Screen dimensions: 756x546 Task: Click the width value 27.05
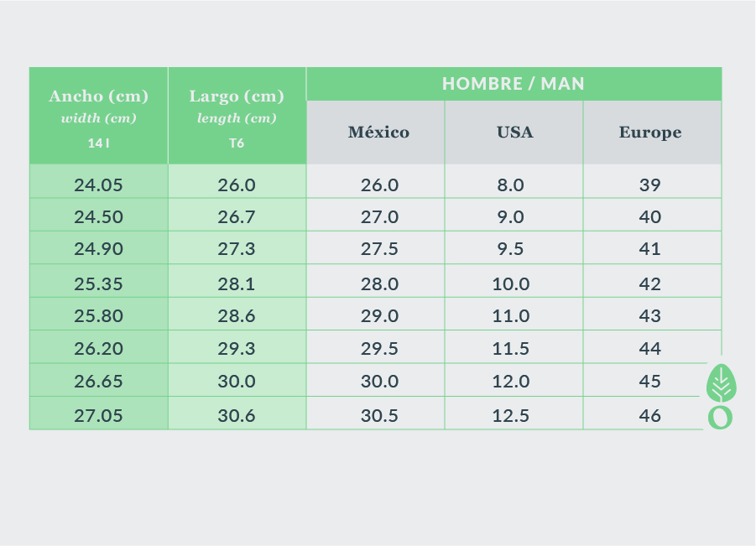click(99, 415)
